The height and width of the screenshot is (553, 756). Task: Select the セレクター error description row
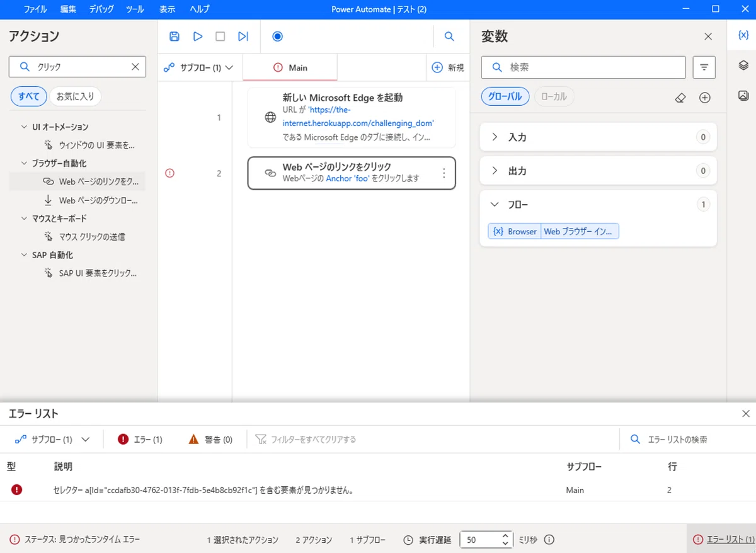tap(378, 489)
